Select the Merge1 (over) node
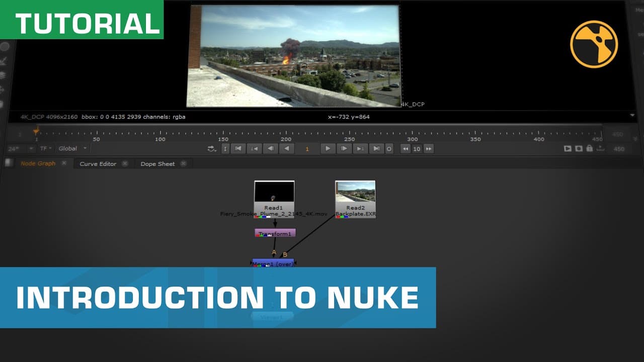Viewport: 644px width, 362px height. coord(273,263)
